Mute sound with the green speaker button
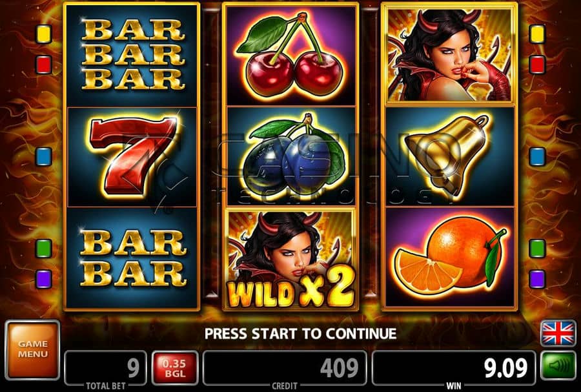581x392 pixels. (x=558, y=366)
